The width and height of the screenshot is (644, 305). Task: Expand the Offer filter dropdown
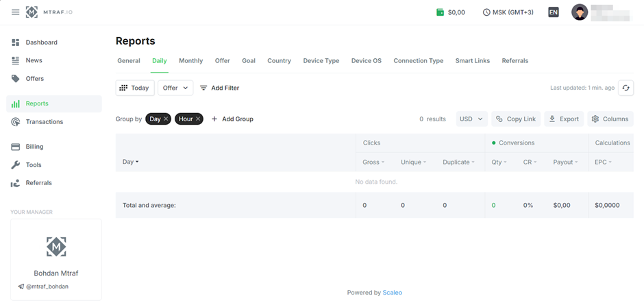point(175,88)
